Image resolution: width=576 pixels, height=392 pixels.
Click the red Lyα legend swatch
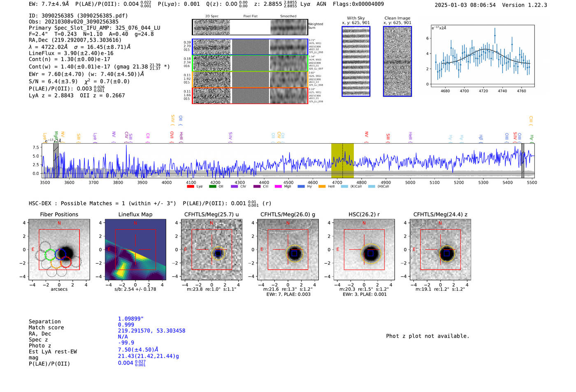(x=190, y=186)
